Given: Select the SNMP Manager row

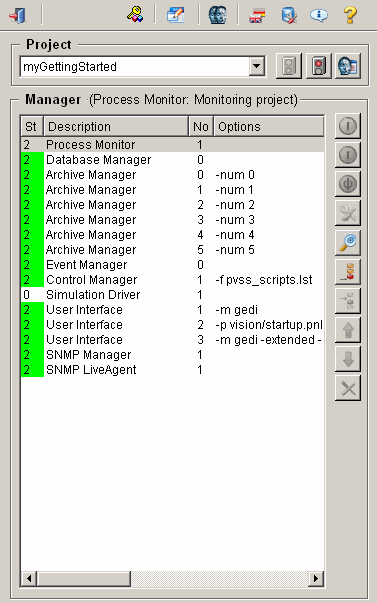Looking at the screenshot, I should point(172,355).
